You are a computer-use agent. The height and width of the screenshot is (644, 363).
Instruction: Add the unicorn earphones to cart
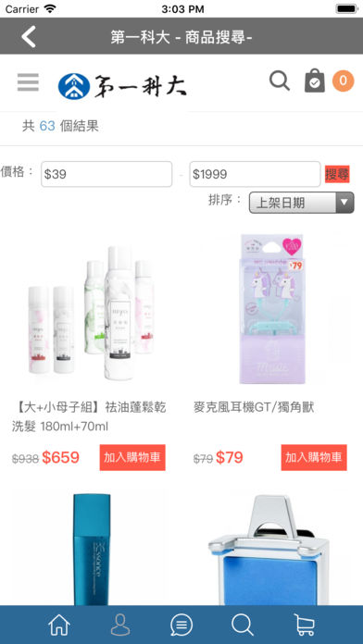tap(314, 457)
